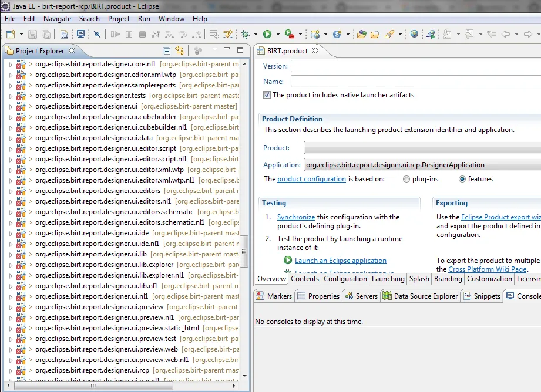Click the binary 010 file toolbar icon

[x=65, y=34]
